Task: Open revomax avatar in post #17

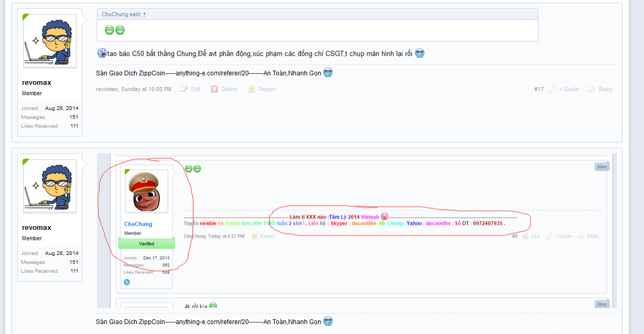Action: pyautogui.click(x=50, y=41)
